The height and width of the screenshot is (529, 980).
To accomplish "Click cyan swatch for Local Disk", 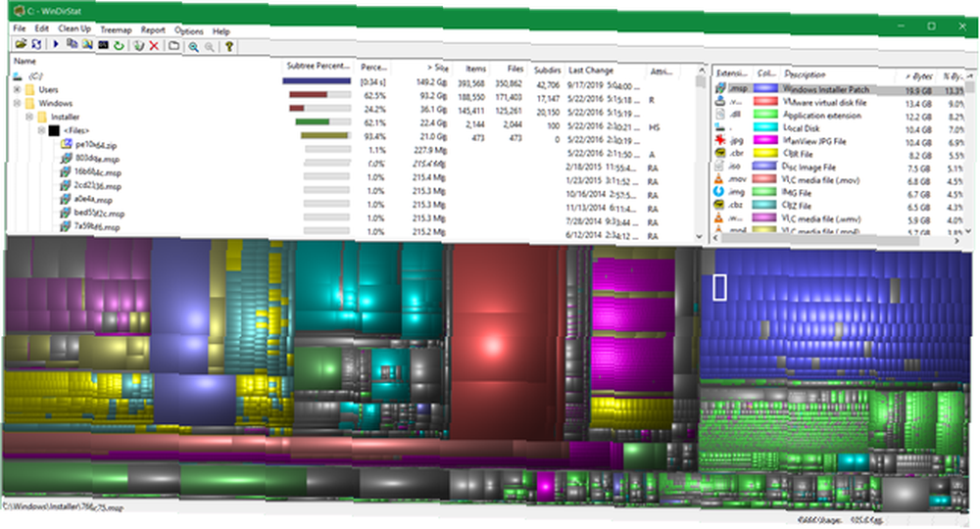I will pyautogui.click(x=765, y=127).
